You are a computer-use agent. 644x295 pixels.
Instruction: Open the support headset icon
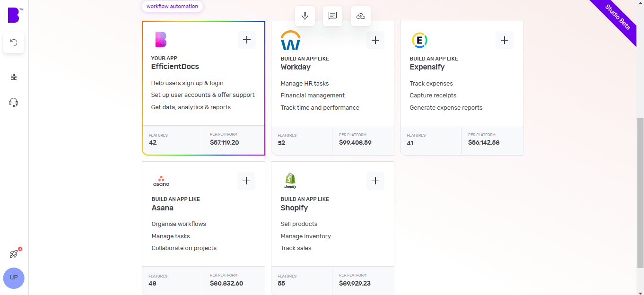(x=14, y=102)
